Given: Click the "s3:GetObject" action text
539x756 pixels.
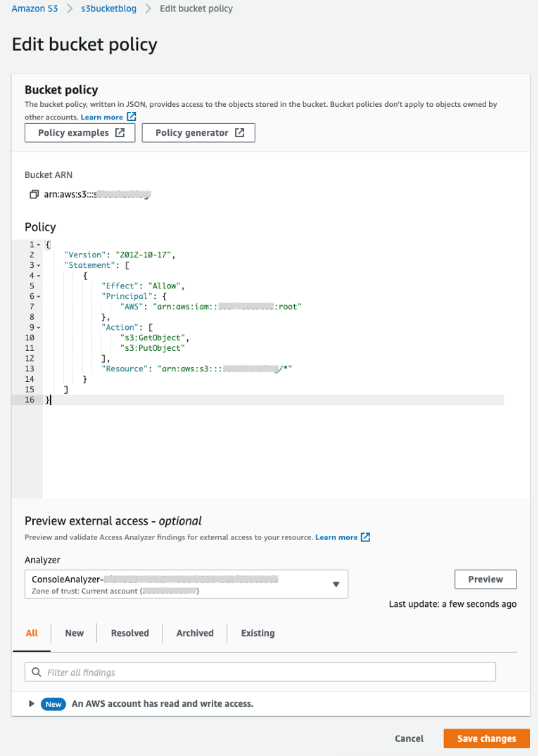Looking at the screenshot, I should (x=154, y=338).
